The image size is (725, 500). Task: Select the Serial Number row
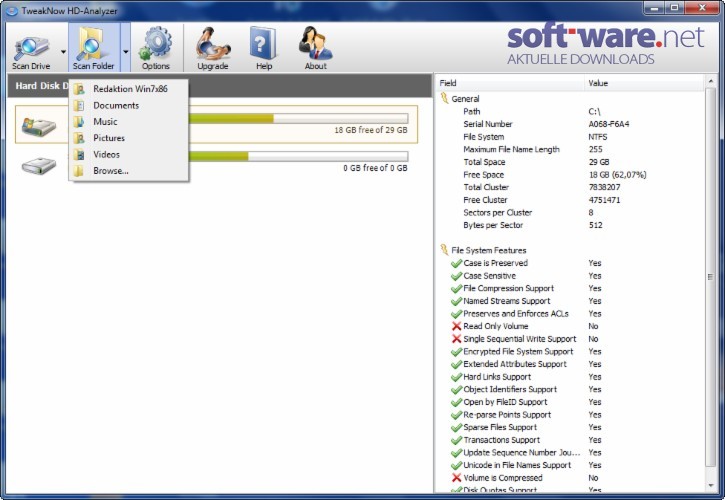570,124
